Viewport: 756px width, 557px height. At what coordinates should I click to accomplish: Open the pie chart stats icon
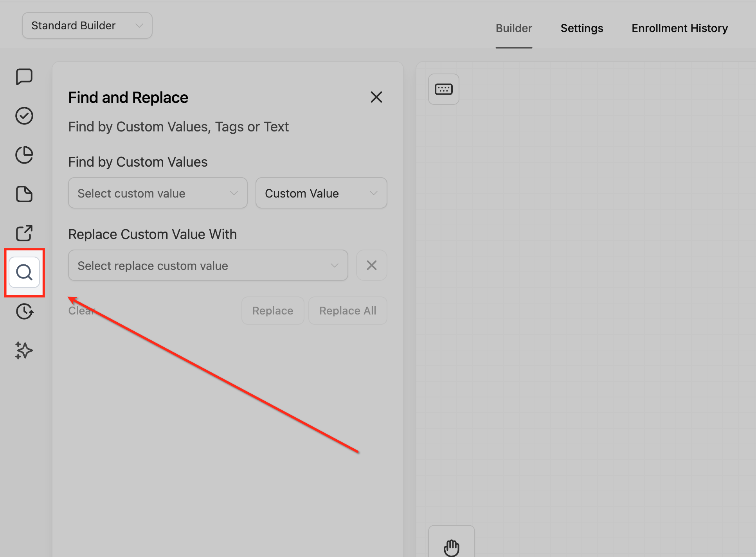24,155
